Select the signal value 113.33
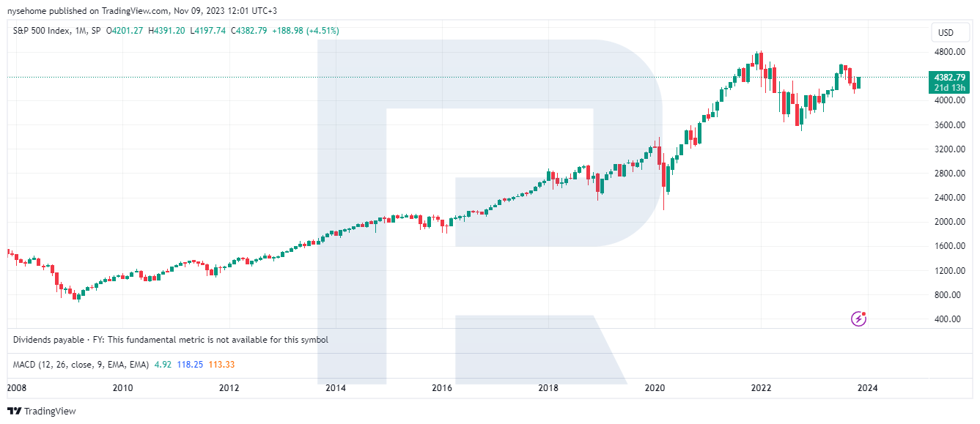 [x=221, y=364]
